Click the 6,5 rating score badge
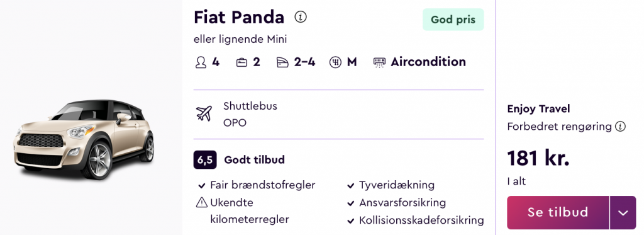Image resolution: width=644 pixels, height=235 pixels. click(205, 159)
